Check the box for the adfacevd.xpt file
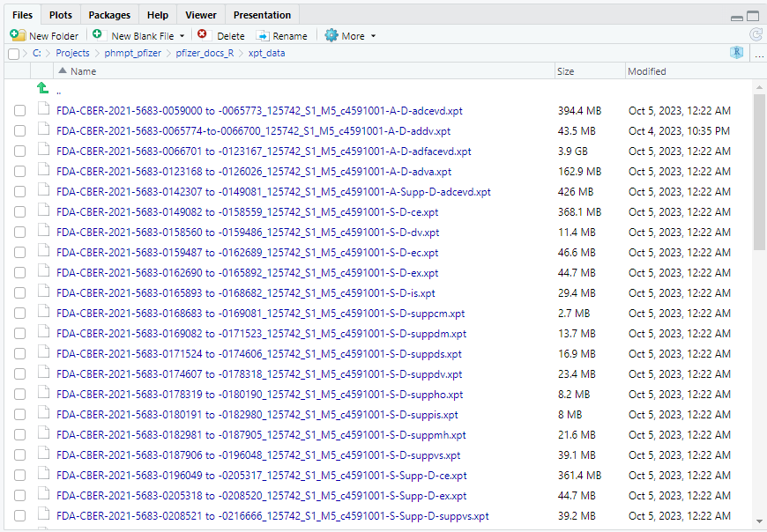Viewport: 767px width, 532px height. pyautogui.click(x=19, y=151)
